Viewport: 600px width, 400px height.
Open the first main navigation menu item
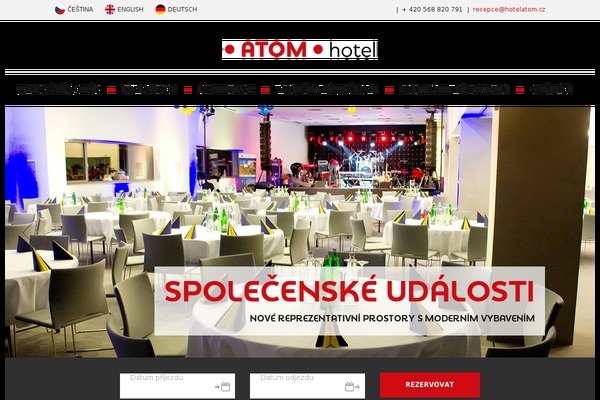59,90
